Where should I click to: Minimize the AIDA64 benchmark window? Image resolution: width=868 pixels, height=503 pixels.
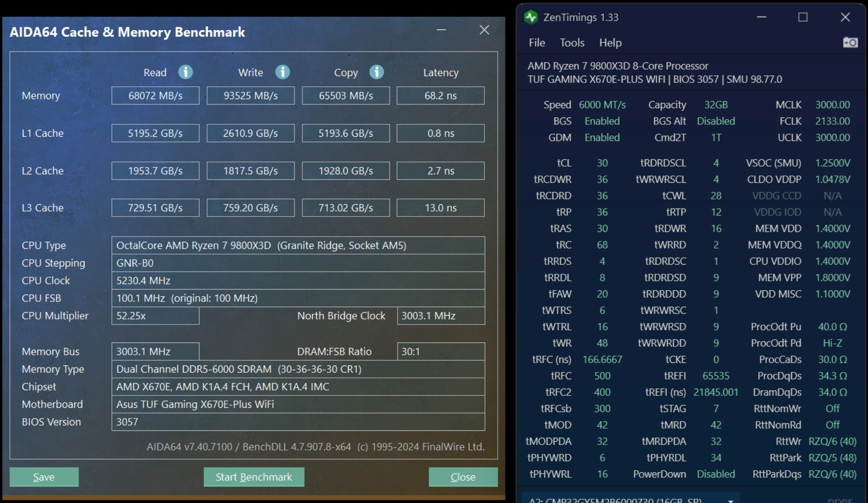coord(441,30)
